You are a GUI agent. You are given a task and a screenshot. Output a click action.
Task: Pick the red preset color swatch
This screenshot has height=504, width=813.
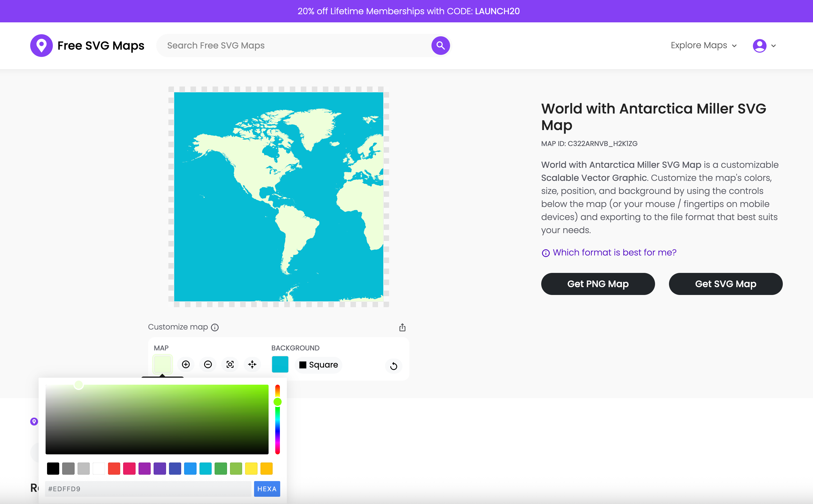point(114,468)
